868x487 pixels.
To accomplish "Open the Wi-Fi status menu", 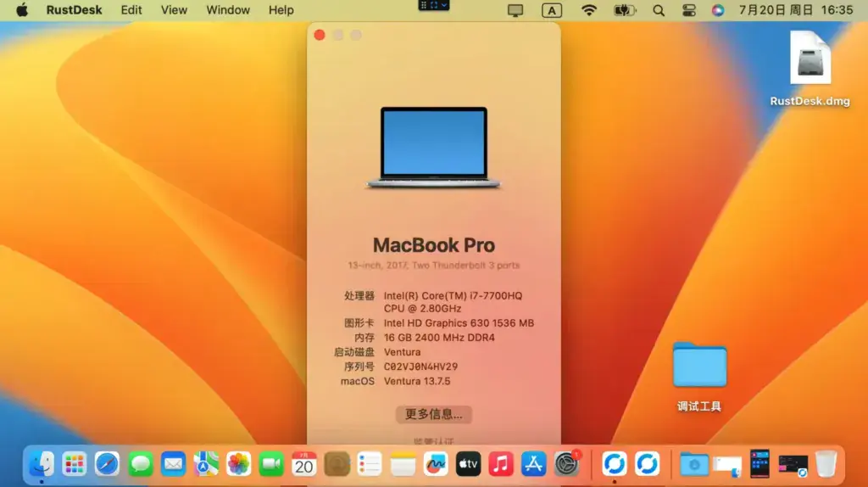I will point(589,10).
